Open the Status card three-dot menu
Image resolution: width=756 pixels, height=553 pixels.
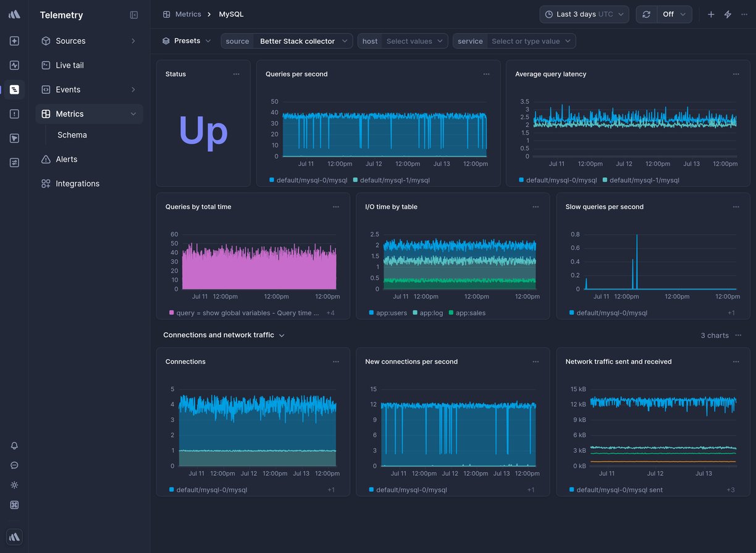click(236, 74)
